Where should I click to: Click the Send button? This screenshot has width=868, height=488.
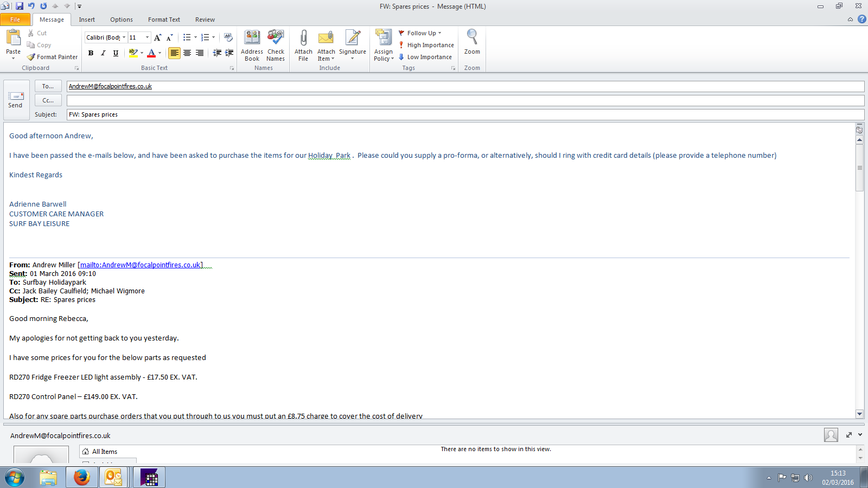click(x=16, y=100)
